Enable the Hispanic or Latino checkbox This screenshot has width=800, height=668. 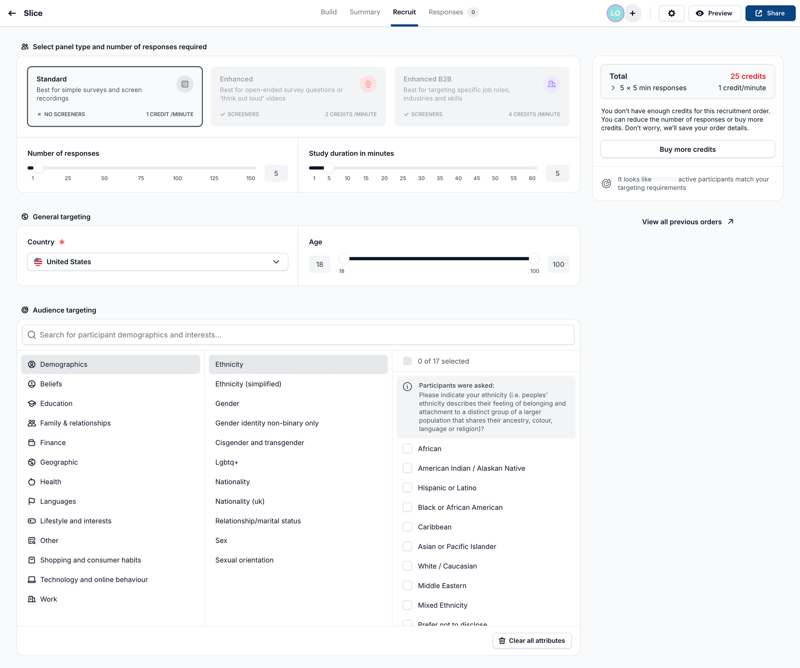(406, 487)
